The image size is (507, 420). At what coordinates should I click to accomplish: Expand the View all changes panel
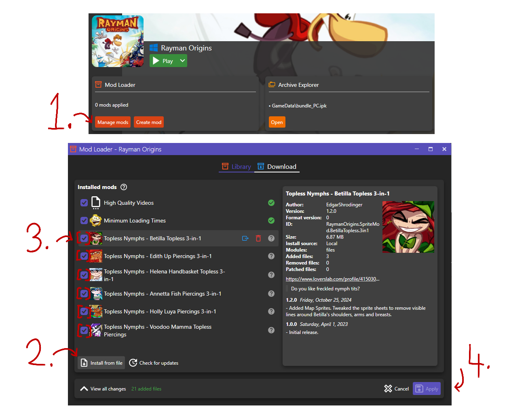coord(103,389)
